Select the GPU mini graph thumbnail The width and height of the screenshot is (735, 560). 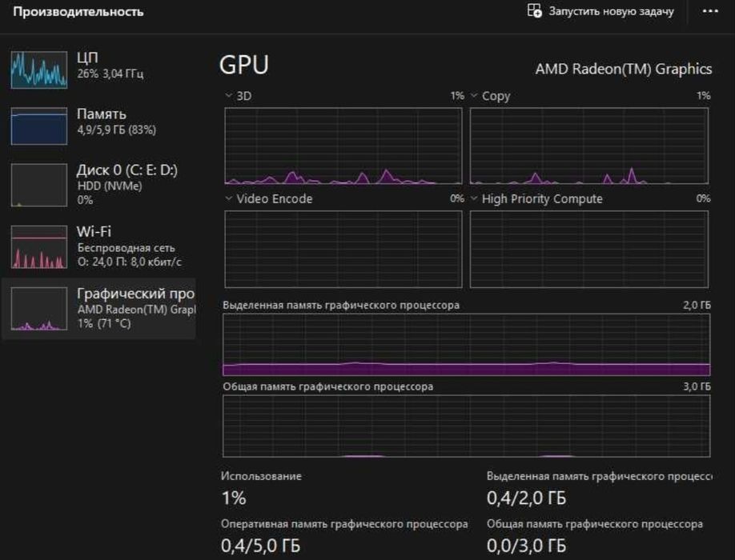coord(39,309)
